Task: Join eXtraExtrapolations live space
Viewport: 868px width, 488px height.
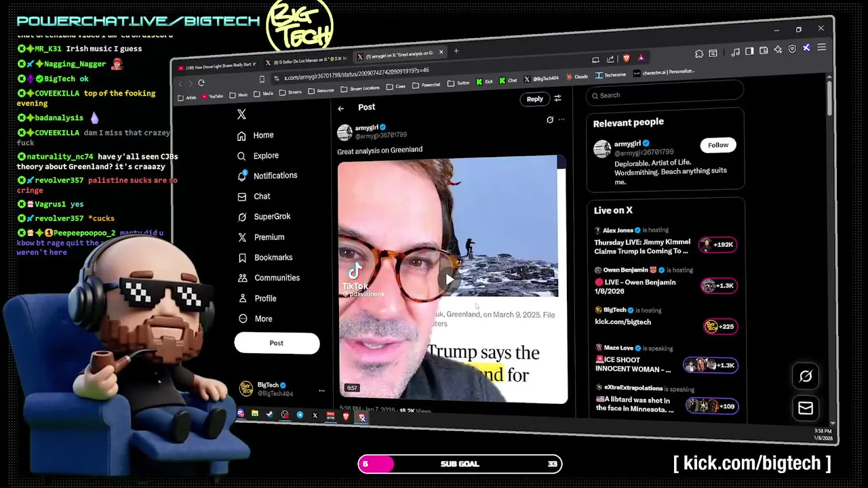Action: [x=711, y=406]
